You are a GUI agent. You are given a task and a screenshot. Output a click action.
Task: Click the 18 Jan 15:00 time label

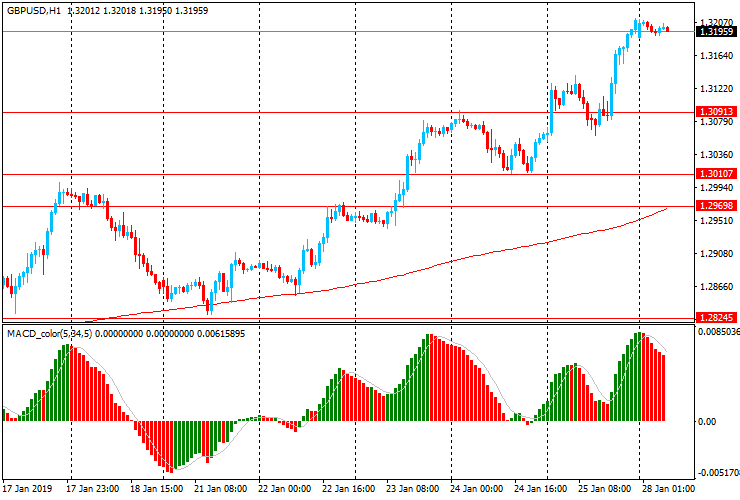(x=157, y=489)
